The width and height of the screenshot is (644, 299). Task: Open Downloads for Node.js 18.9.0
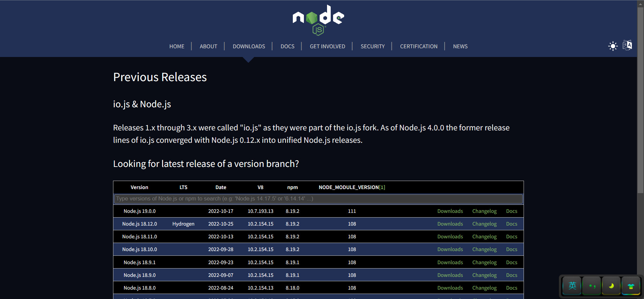point(450,275)
